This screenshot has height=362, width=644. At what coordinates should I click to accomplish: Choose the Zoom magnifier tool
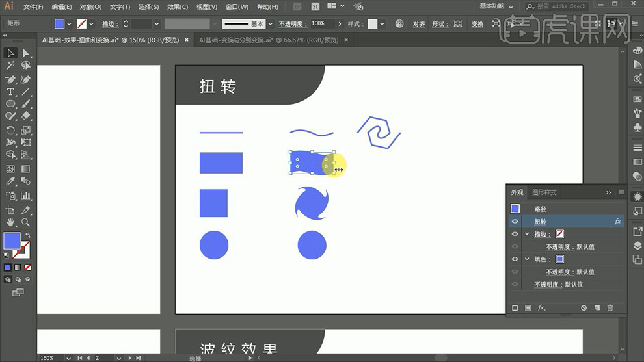point(26,222)
